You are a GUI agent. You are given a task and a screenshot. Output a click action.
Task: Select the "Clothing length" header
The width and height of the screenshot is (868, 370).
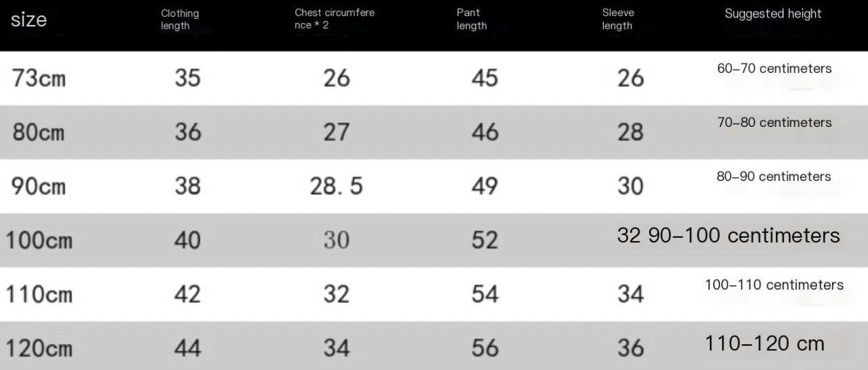pos(180,20)
